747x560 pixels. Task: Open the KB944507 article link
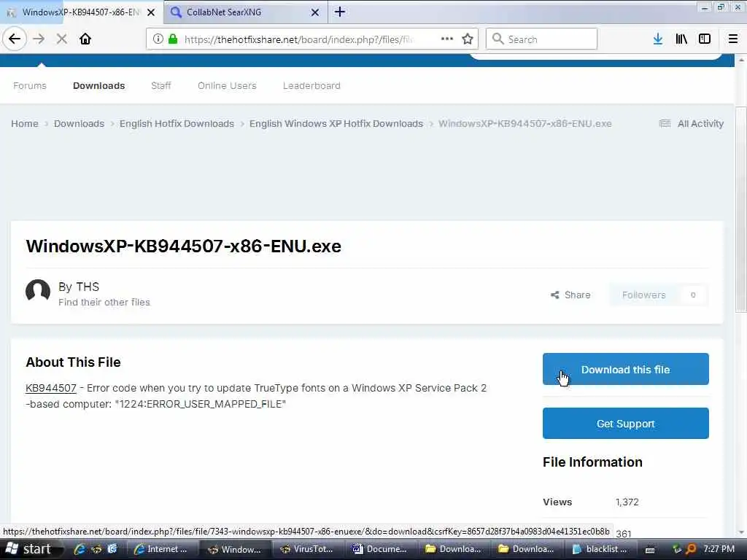pos(51,388)
